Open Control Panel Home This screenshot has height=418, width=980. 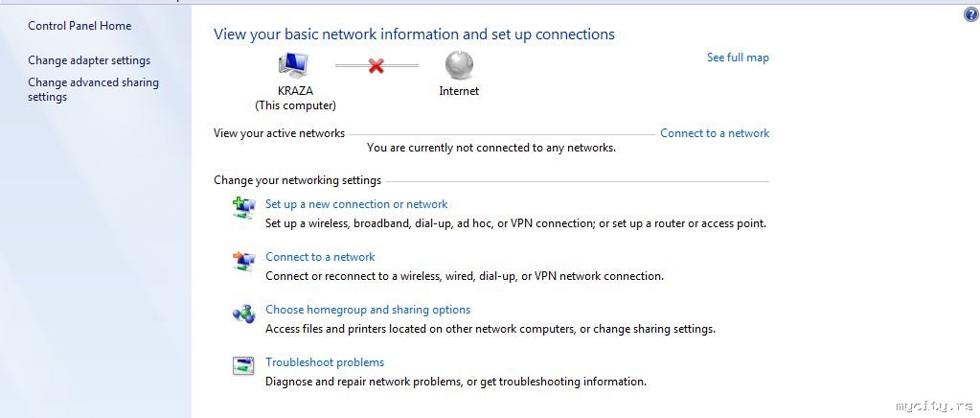tap(80, 26)
